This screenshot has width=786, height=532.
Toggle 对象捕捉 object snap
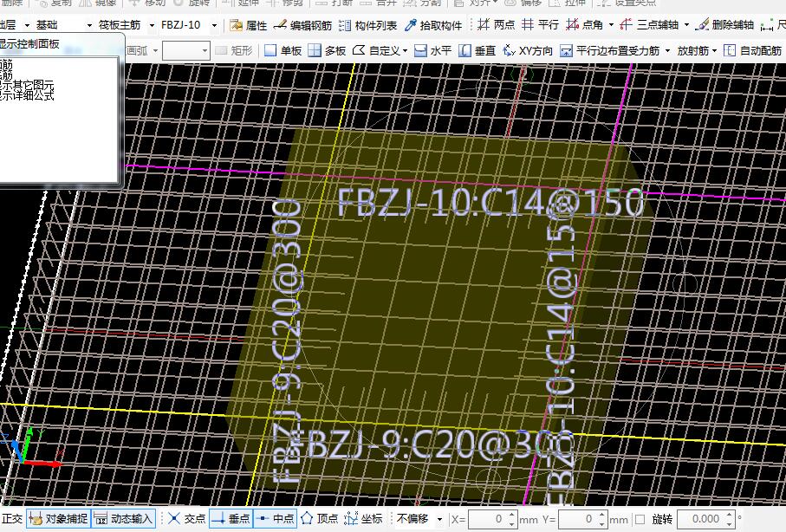(59, 518)
